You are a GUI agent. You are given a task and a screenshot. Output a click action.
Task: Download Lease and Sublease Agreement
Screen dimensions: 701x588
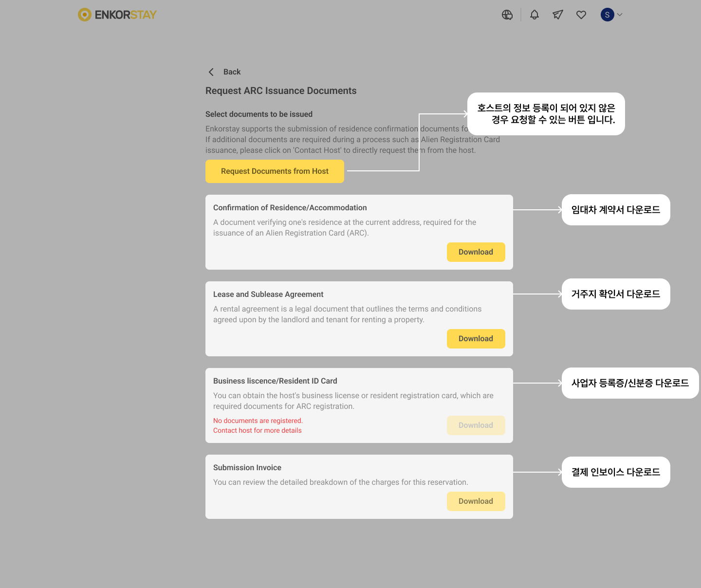(x=476, y=339)
